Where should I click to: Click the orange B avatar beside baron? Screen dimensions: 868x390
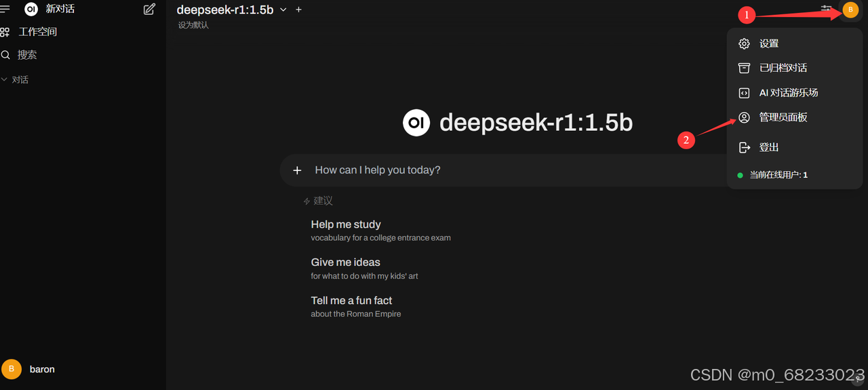[x=12, y=369]
